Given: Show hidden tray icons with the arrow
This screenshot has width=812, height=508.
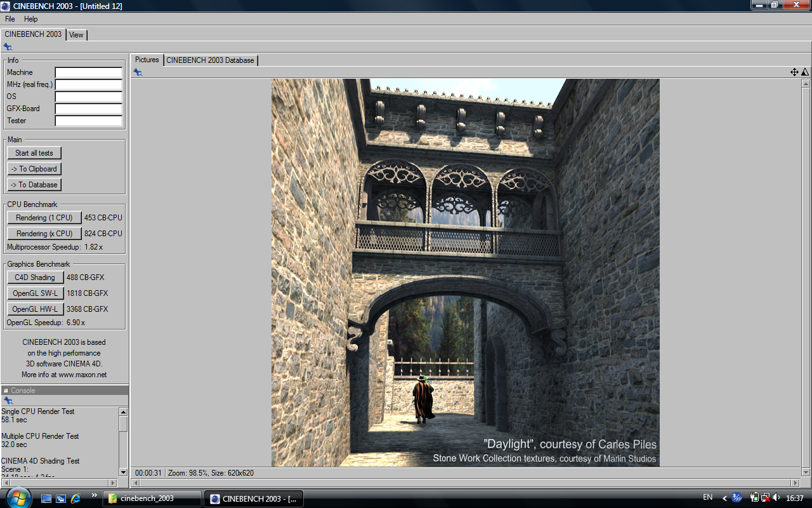Looking at the screenshot, I should pos(724,498).
